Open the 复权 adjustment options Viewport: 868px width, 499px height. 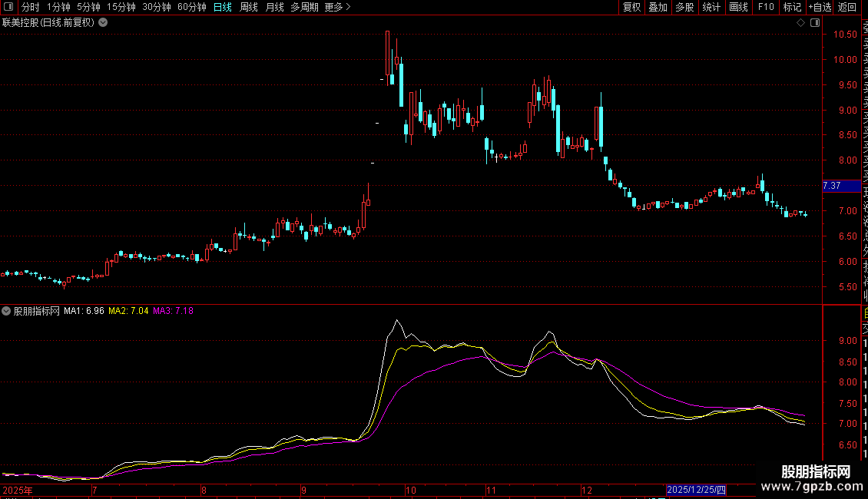631,8
